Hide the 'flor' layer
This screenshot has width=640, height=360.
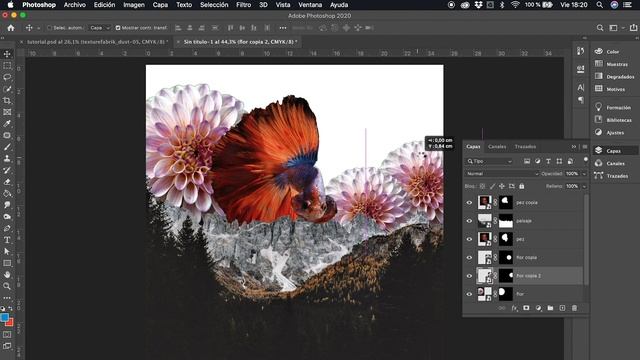[469, 294]
